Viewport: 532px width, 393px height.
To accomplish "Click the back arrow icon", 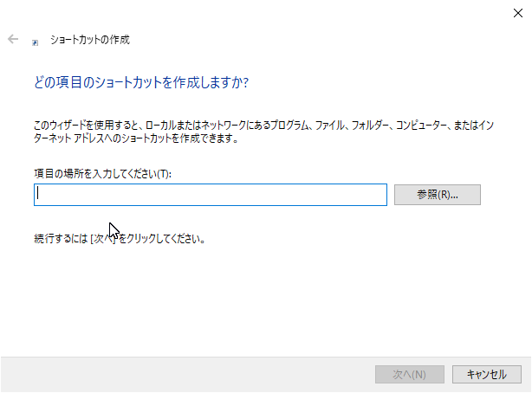I will tap(13, 39).
